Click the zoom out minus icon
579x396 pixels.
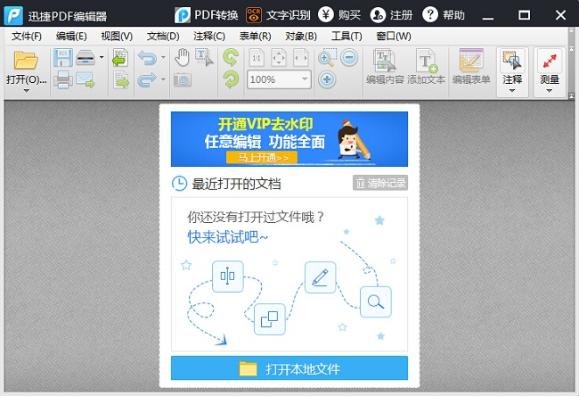point(349,58)
